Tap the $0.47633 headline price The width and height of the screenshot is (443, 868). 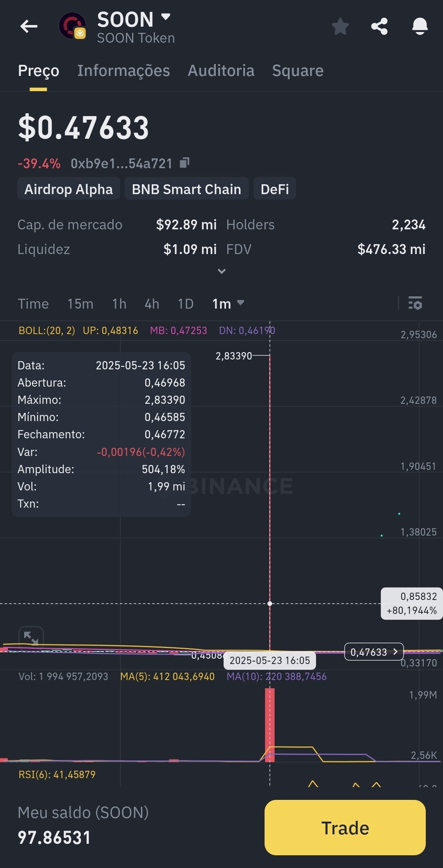coord(83,127)
